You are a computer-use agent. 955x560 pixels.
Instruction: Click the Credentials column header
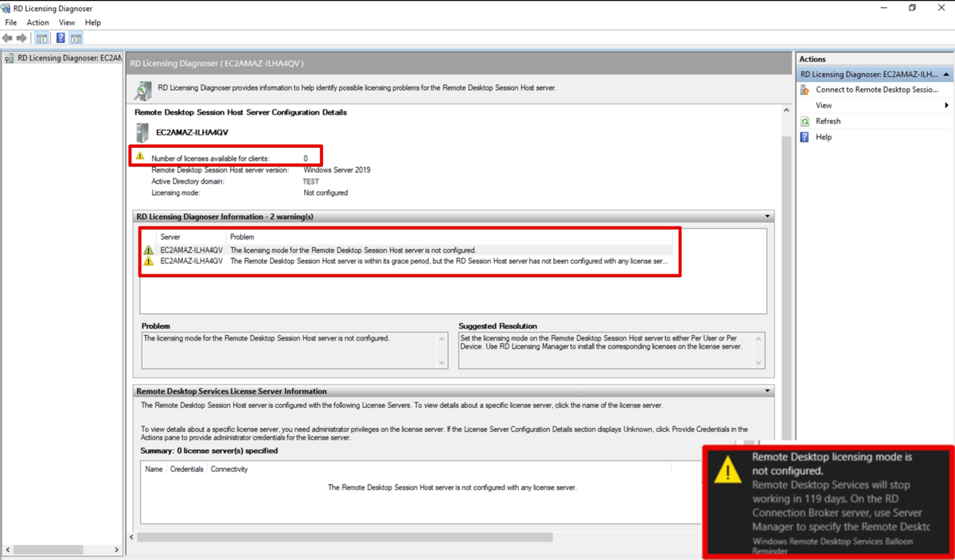click(x=187, y=469)
